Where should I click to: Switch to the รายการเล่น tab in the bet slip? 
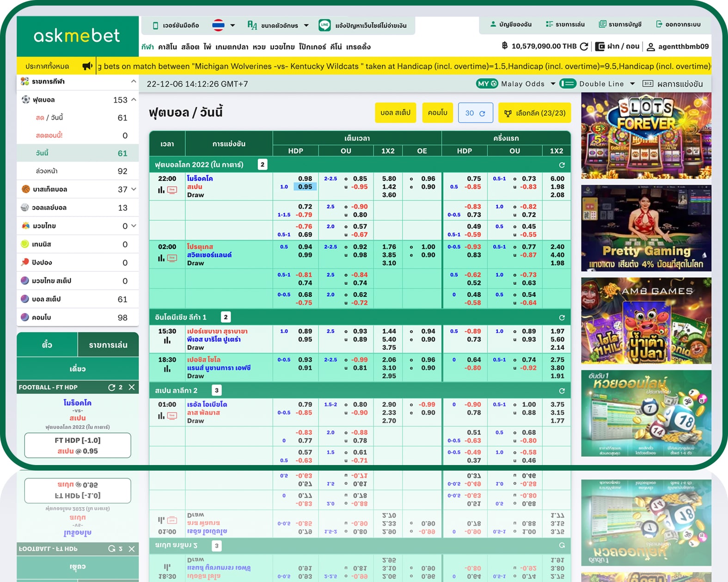coord(108,345)
